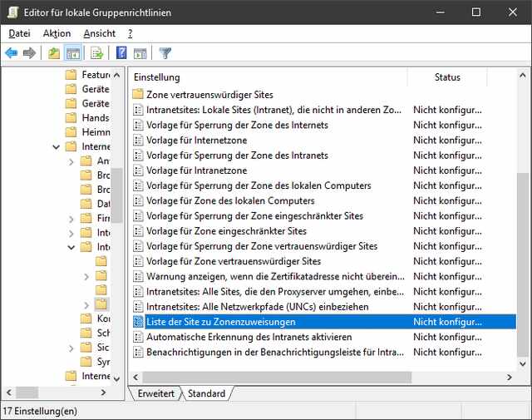Expand the 'An' folder in the tree

(x=71, y=161)
